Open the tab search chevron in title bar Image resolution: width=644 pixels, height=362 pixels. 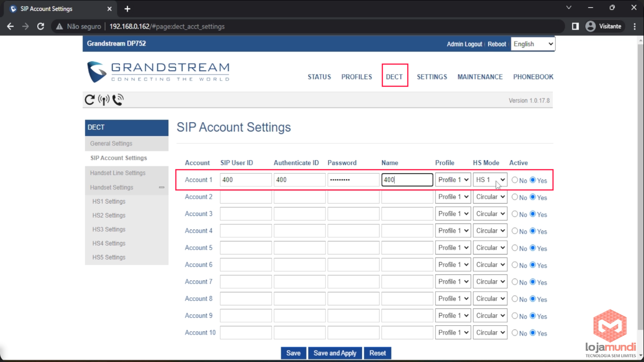tap(569, 8)
